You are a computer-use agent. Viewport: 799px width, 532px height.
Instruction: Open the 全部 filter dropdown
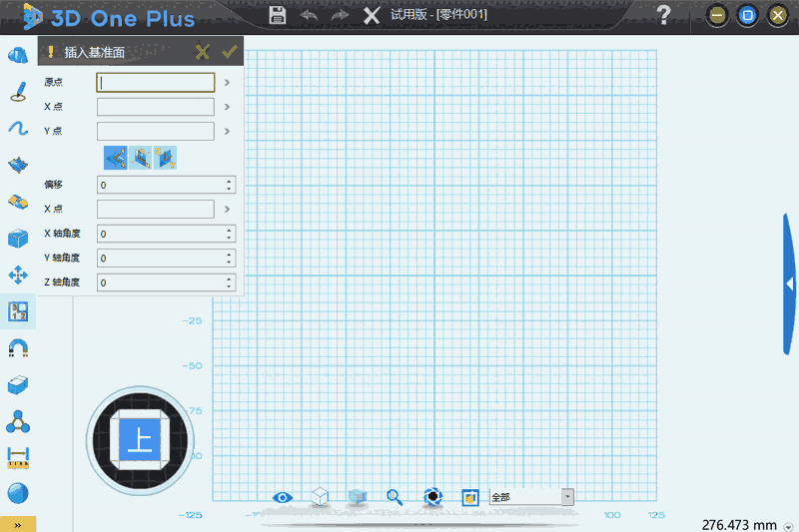566,497
